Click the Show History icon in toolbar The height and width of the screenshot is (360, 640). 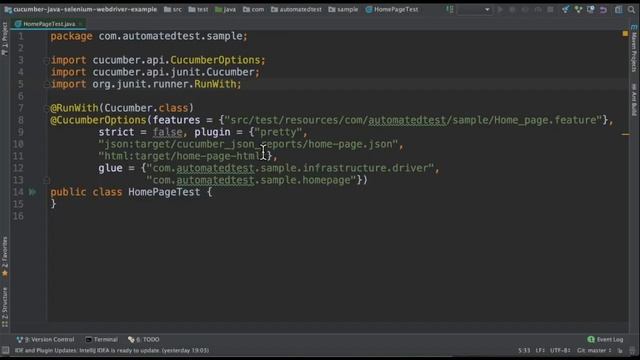click(x=591, y=9)
